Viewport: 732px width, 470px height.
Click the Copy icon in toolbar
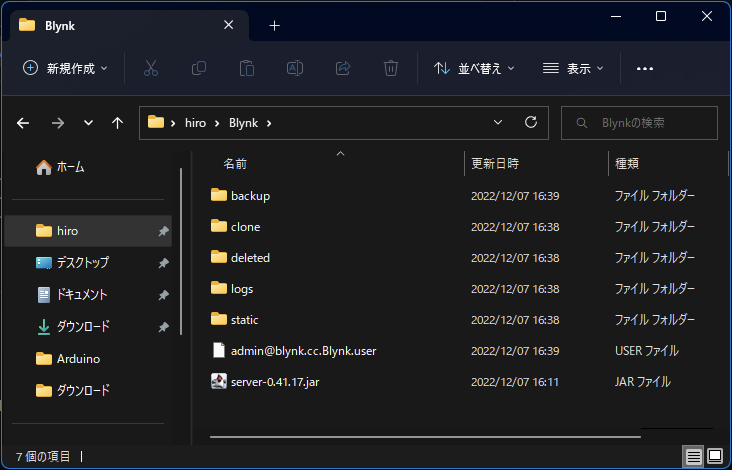(x=199, y=69)
